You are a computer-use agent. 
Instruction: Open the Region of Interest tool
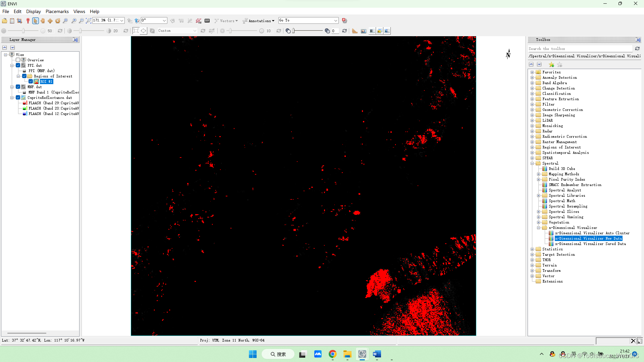coord(199,21)
